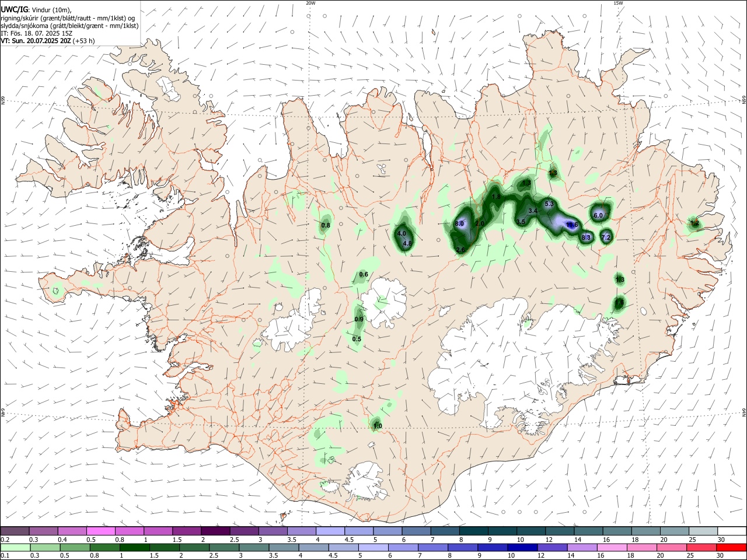Click the bright magenta 0.5 mm snow swatch

pos(100,531)
